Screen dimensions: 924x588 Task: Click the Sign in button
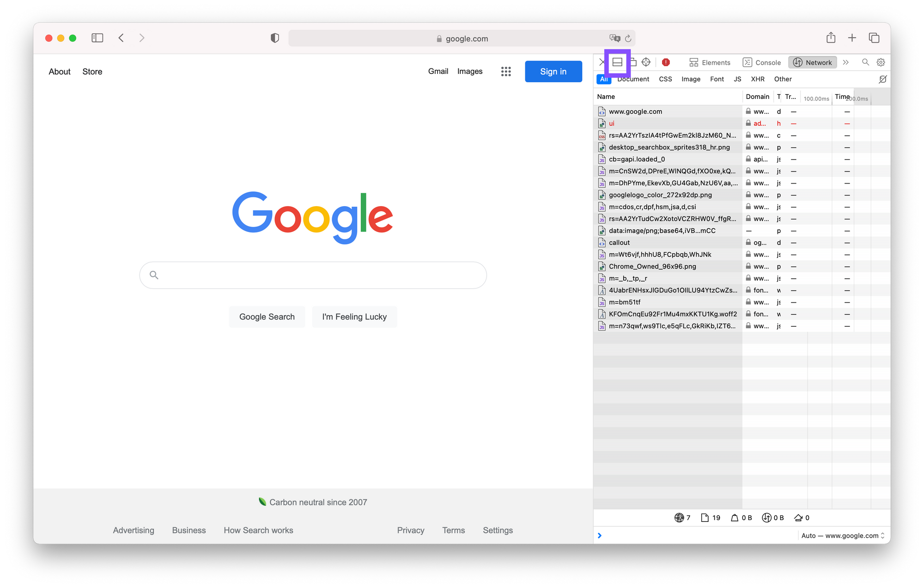[553, 72]
